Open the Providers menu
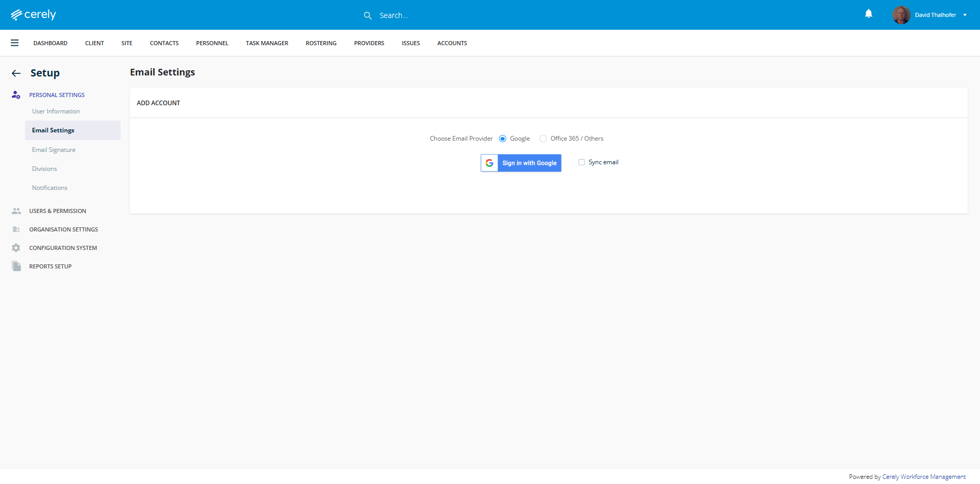Viewport: 980px width, 484px height. (x=369, y=43)
